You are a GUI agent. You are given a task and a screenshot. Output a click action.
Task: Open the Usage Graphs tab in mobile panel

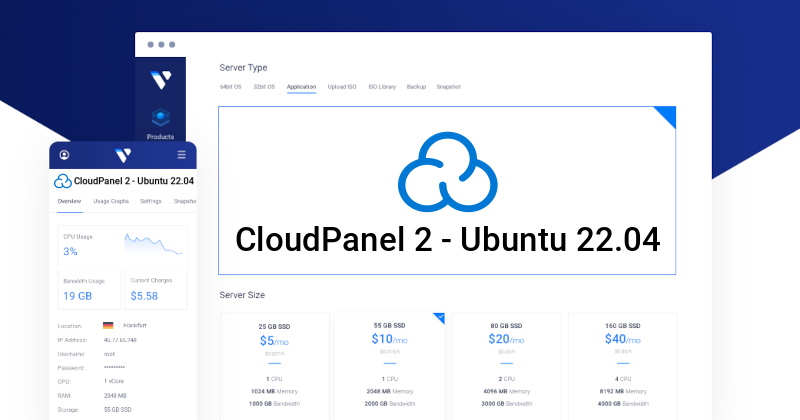click(111, 201)
